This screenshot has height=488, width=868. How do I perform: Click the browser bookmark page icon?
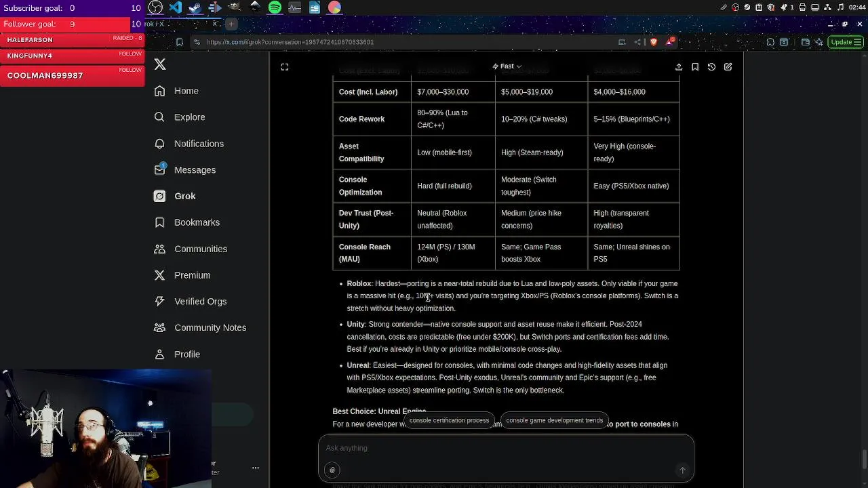180,42
